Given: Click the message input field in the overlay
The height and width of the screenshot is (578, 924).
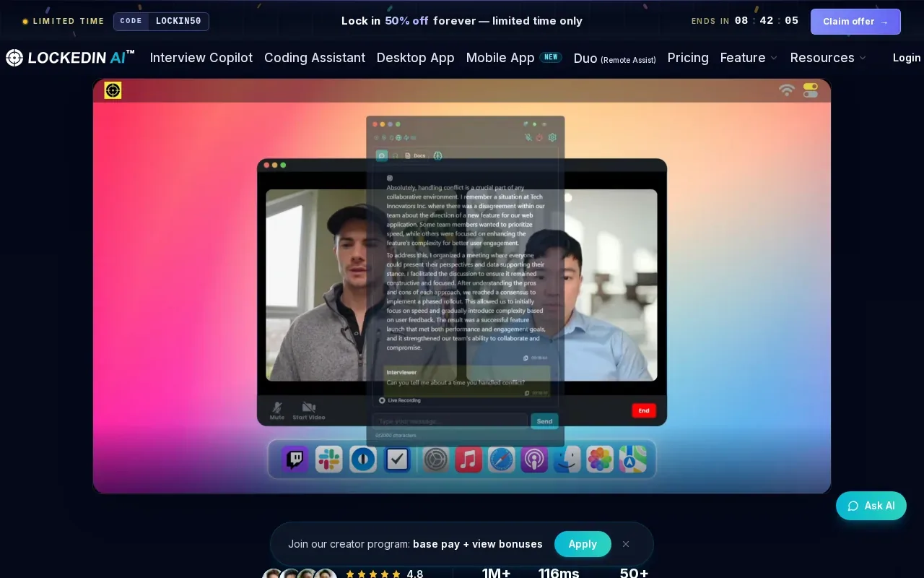Looking at the screenshot, I should (x=450, y=421).
